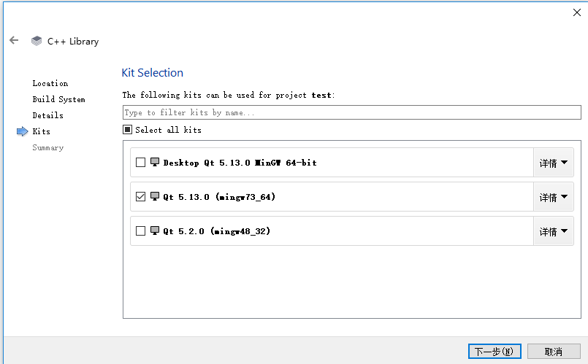Expand 详情 for Qt 5.2.0 (mingw48_32)

tap(553, 231)
